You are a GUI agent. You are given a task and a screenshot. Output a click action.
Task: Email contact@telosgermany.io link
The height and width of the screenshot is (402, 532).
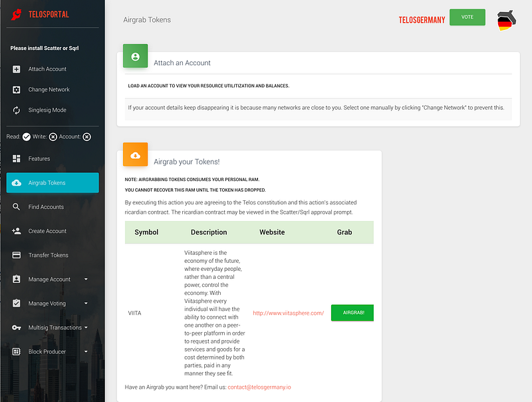click(259, 387)
